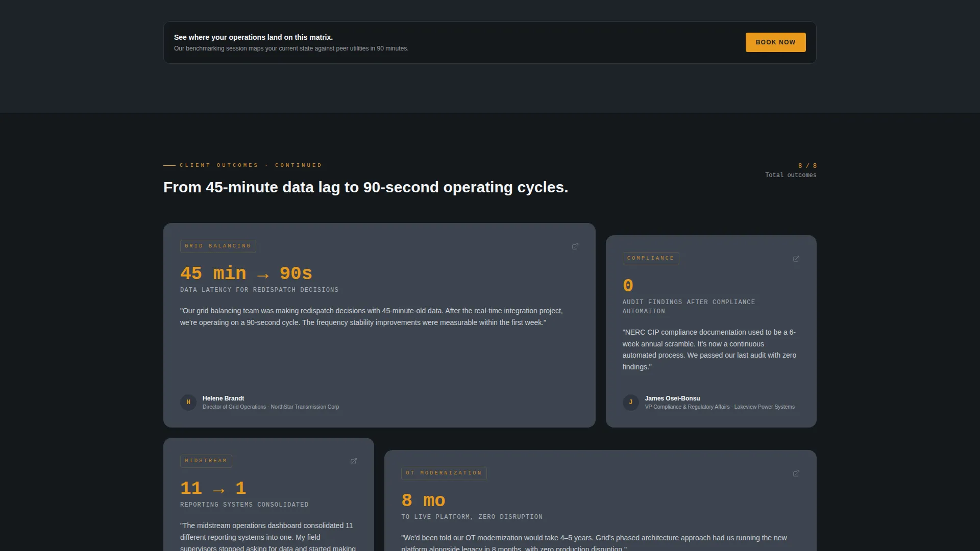Click the '11 → 1' metric
This screenshot has height=551, width=980.
pos(213,488)
